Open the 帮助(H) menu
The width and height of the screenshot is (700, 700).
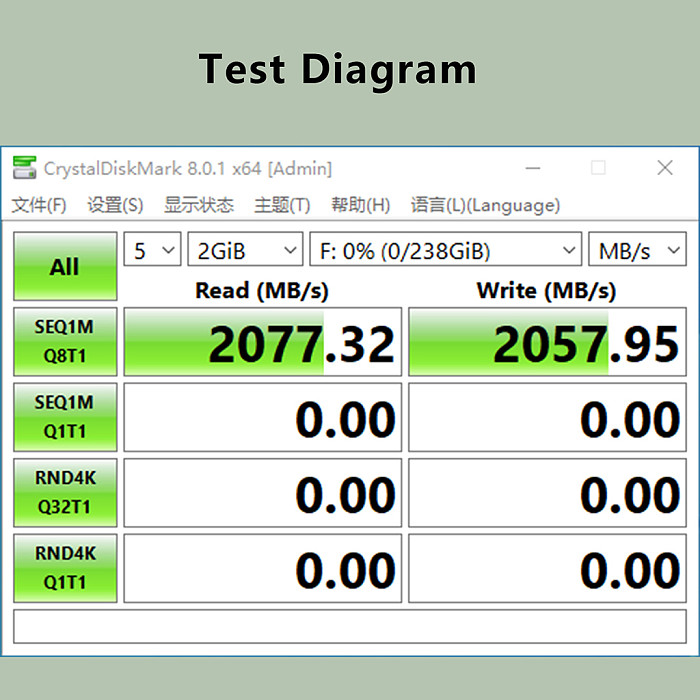tap(360, 205)
